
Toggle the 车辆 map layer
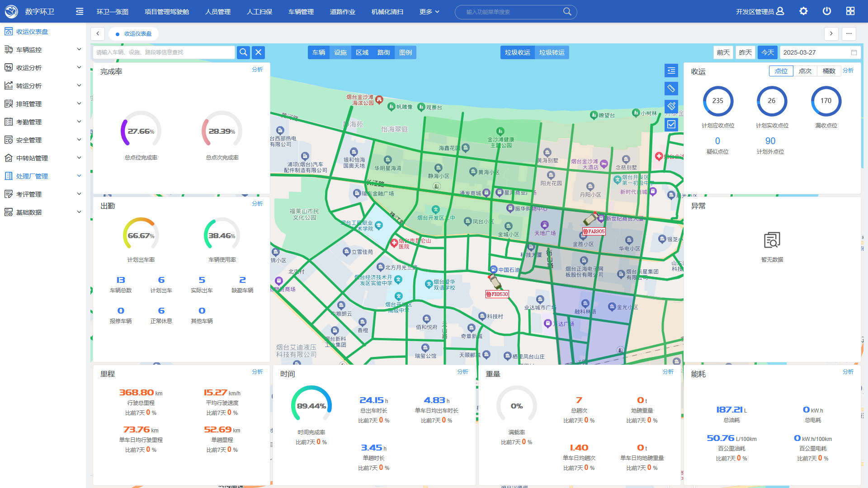pos(319,52)
